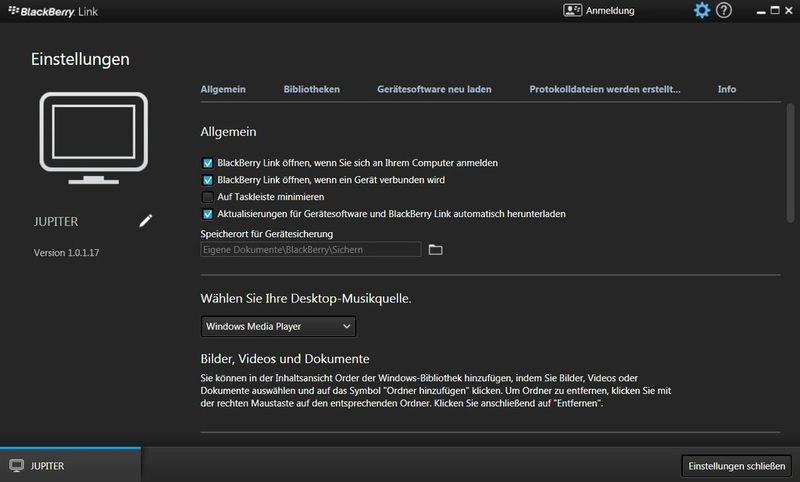Click the pencil icon to rename JUPITER
The image size is (800, 482).
point(145,221)
